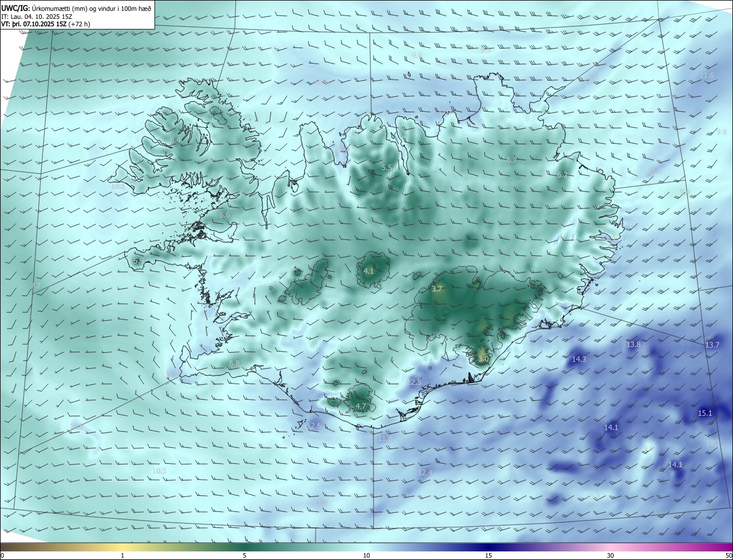Click the colorbar tick label 0

pyautogui.click(x=2, y=556)
